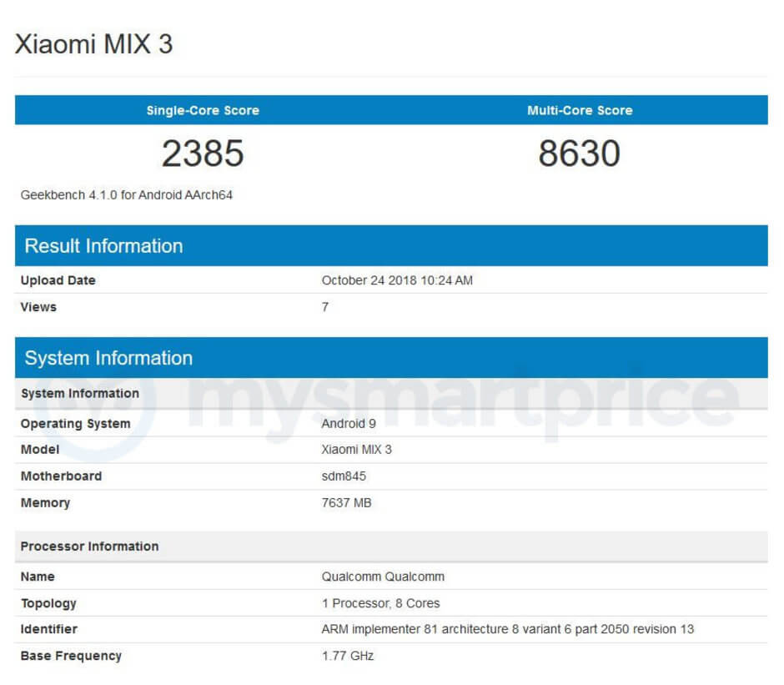
Task: Click the Result Information section header
Action: pyautogui.click(x=103, y=246)
